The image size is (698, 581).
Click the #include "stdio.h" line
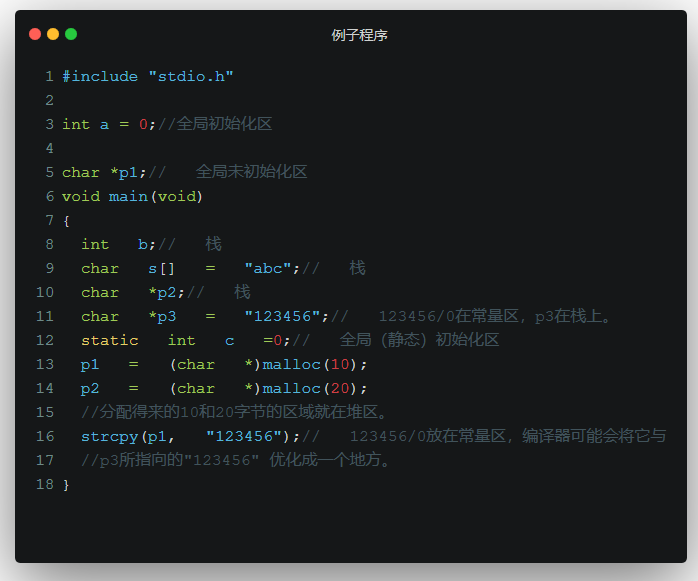click(x=148, y=76)
